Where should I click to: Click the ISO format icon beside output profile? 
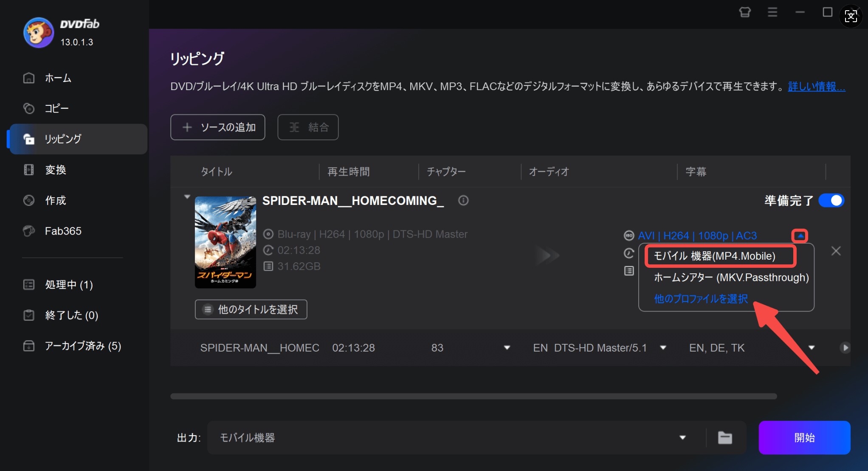tap(629, 235)
